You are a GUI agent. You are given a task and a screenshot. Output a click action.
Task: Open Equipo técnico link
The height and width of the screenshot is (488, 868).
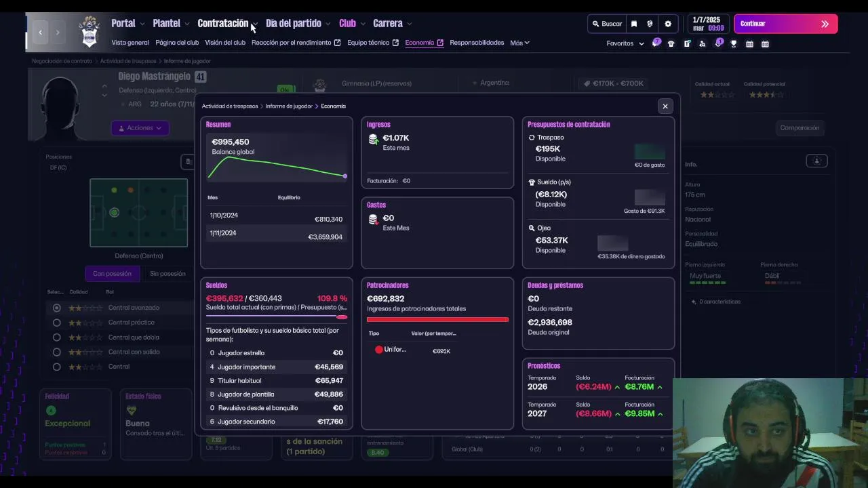tap(373, 43)
